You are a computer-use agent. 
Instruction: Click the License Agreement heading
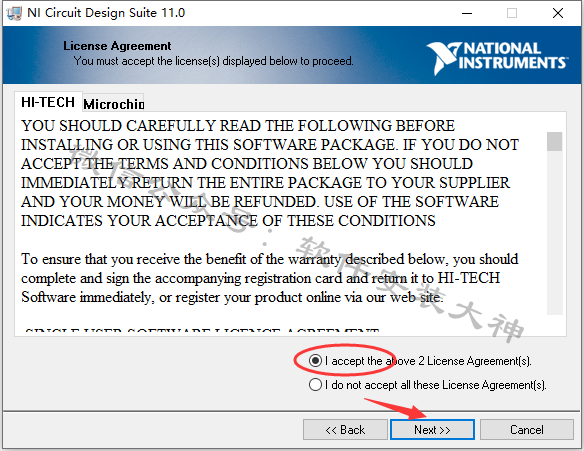coord(117,46)
